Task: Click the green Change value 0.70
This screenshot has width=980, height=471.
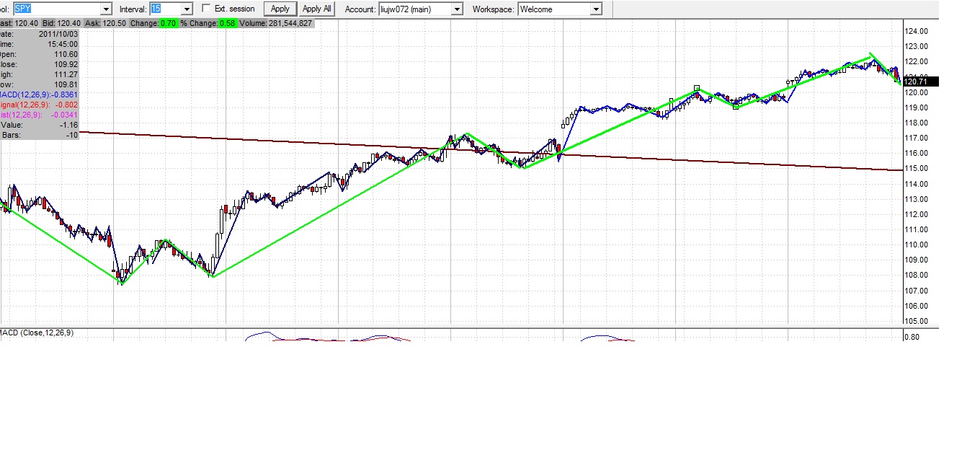Action: [x=169, y=23]
